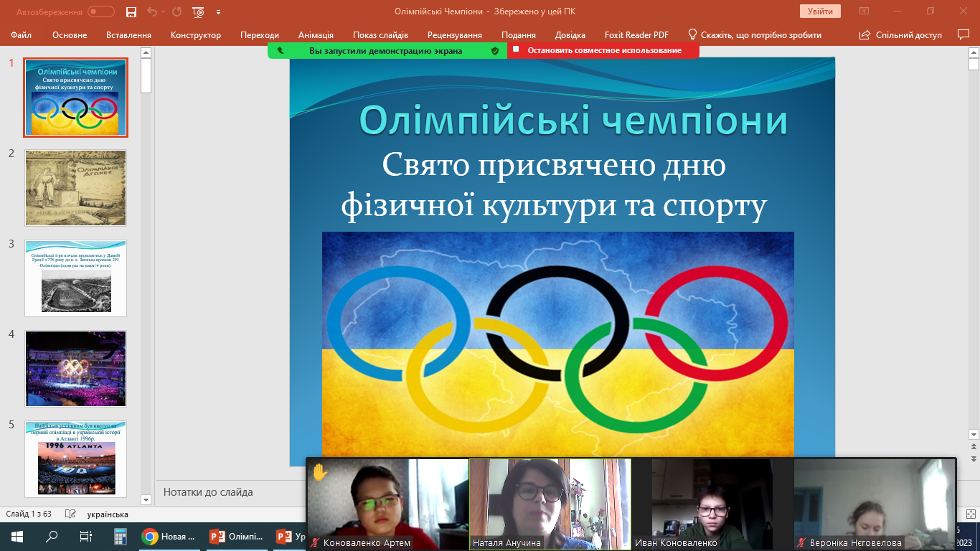Image resolution: width=980 pixels, height=551 pixels.
Task: Click the subtitle 'Свято присвячено дню' text
Action: 554,165
